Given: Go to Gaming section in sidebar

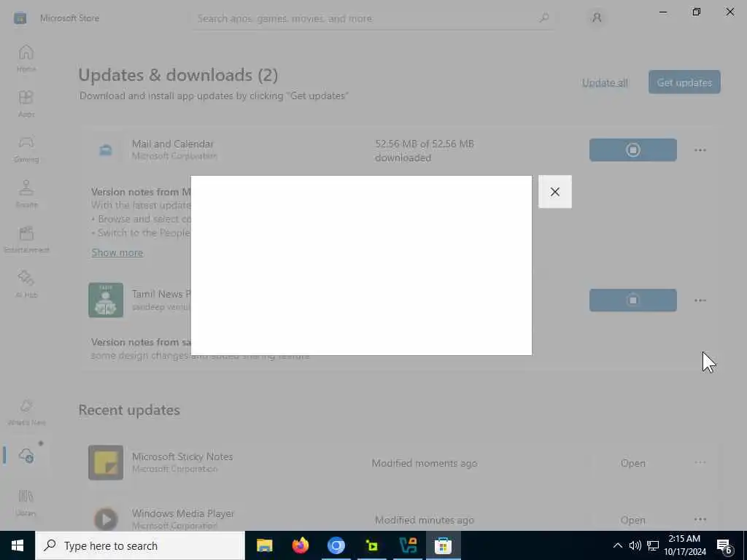Looking at the screenshot, I should 26,149.
